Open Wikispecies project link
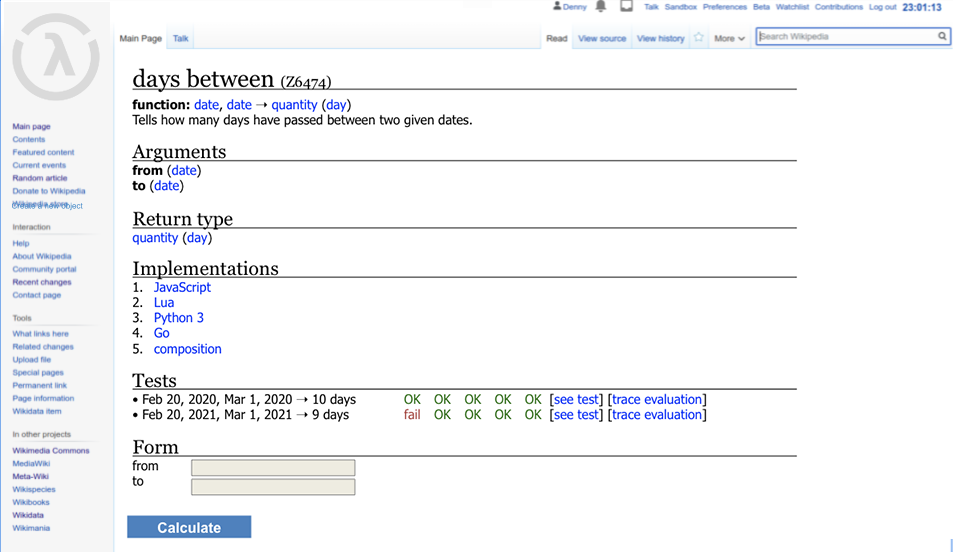 [34, 489]
